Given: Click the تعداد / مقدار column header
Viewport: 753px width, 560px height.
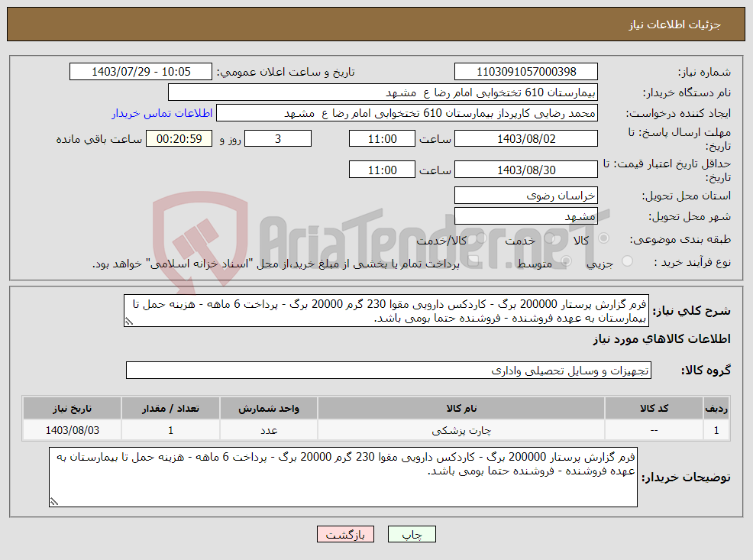Looking at the screenshot, I should point(170,408).
